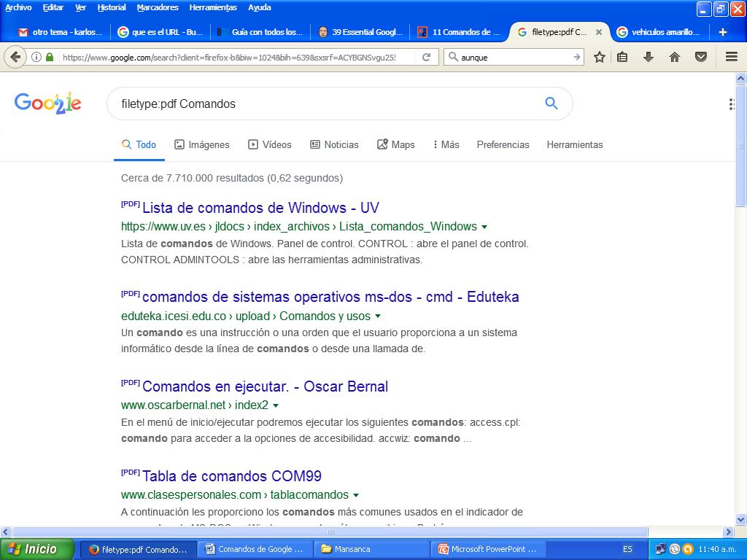Switch to the Gmail 'otro tema' tab

pyautogui.click(x=60, y=32)
